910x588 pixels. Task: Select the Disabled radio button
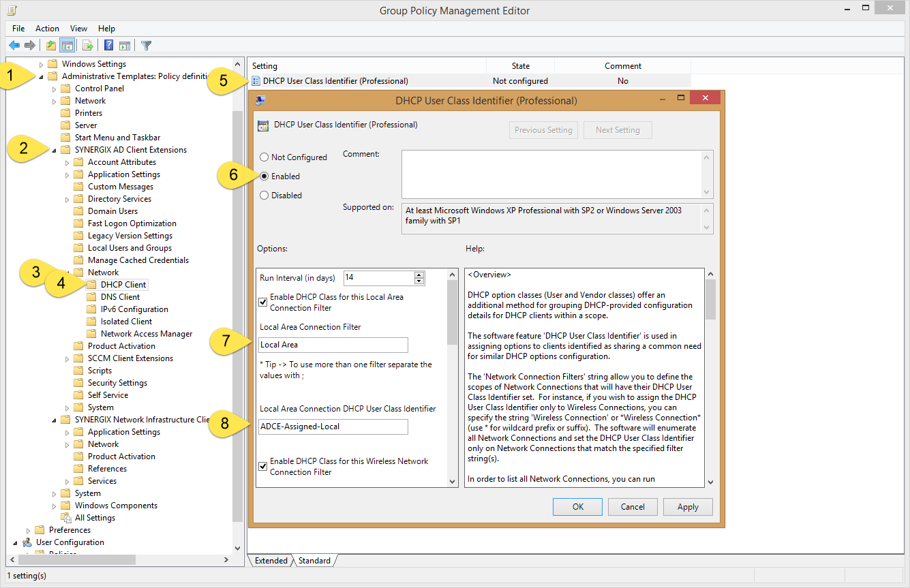tap(264, 196)
